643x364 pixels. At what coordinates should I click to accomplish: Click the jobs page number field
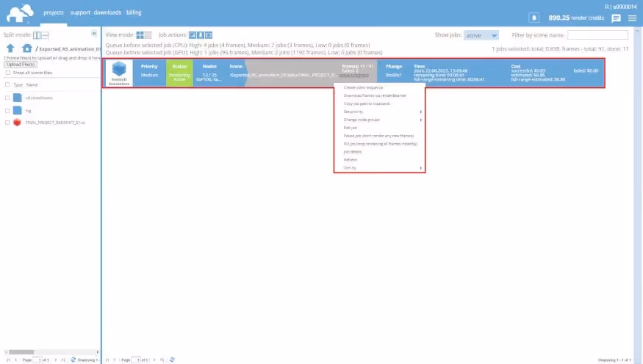(136, 360)
